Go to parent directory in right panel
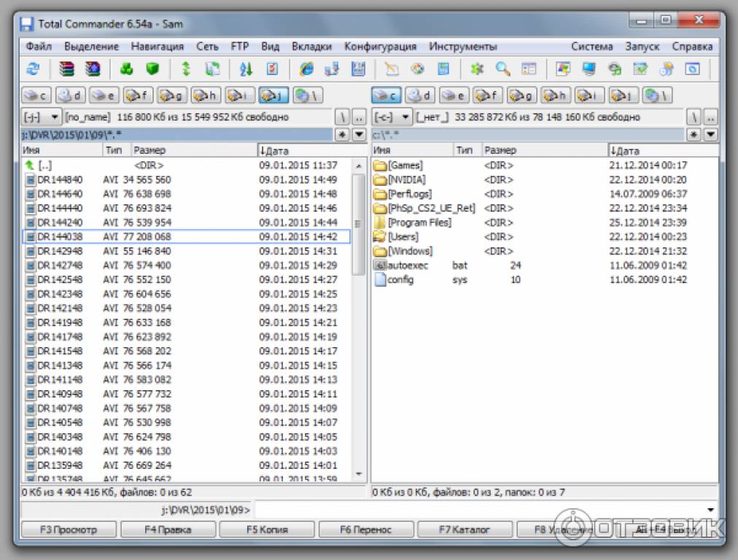Viewport: 738px width, 560px height. pyautogui.click(x=710, y=117)
